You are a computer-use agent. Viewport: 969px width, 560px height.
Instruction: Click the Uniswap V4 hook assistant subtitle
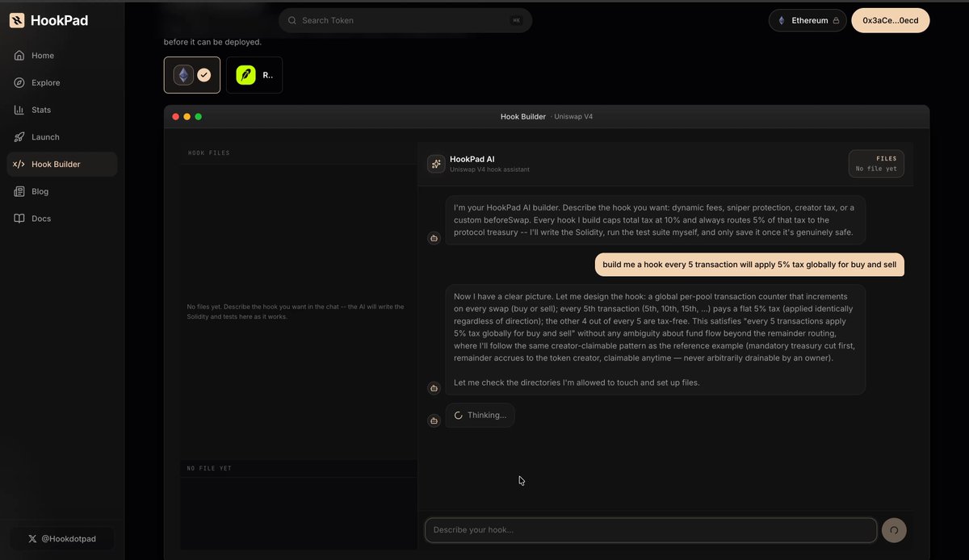(489, 169)
